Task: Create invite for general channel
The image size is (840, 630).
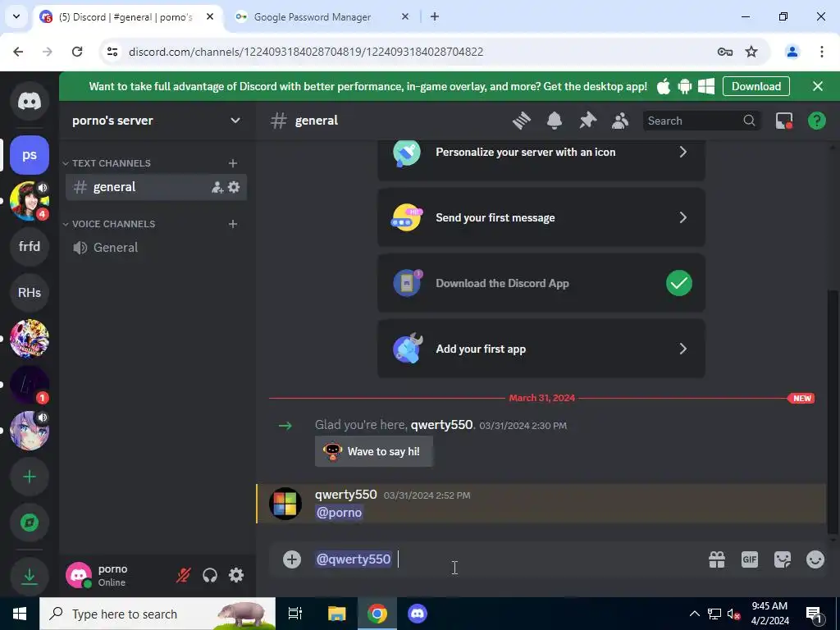Action: point(217,187)
